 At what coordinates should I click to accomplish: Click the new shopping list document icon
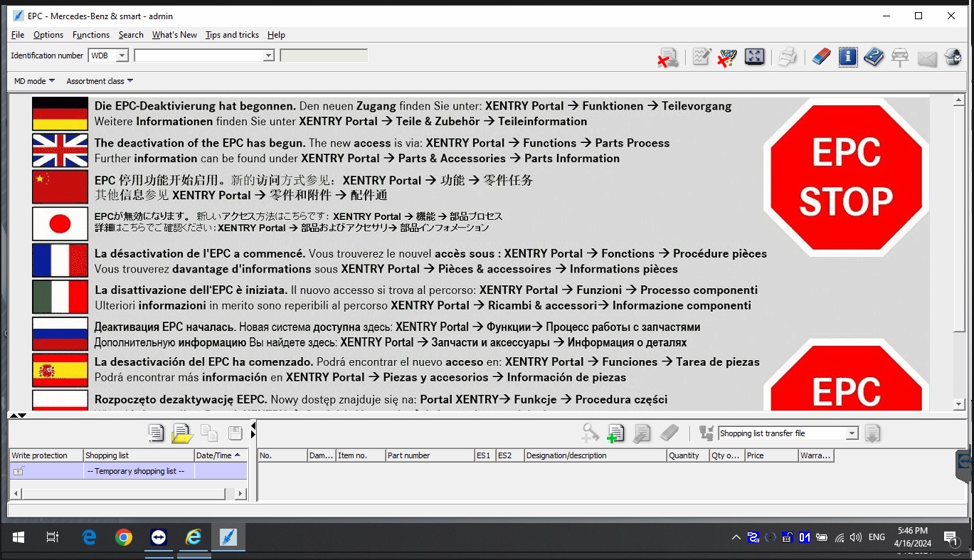tap(156, 433)
